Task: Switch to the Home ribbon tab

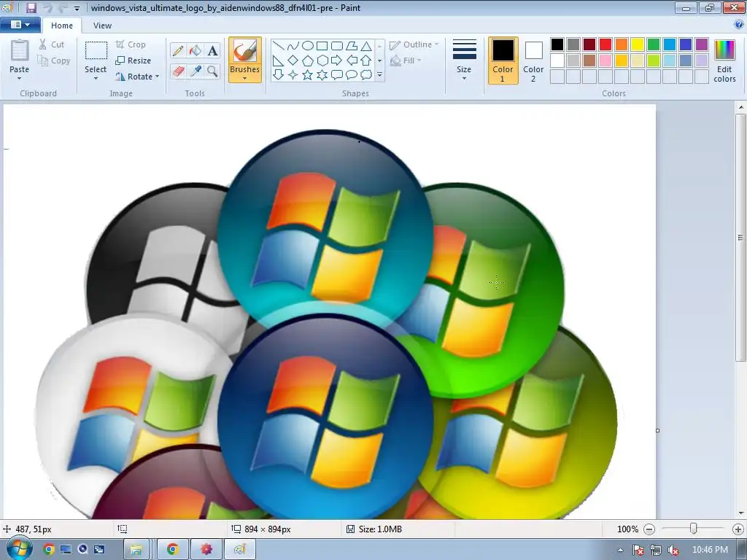Action: tap(62, 26)
